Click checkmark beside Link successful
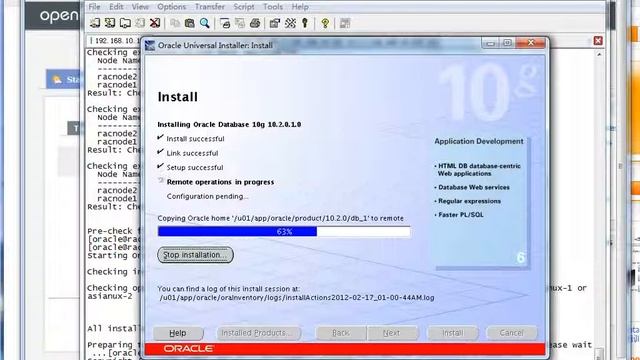The width and height of the screenshot is (640, 360). (160, 152)
